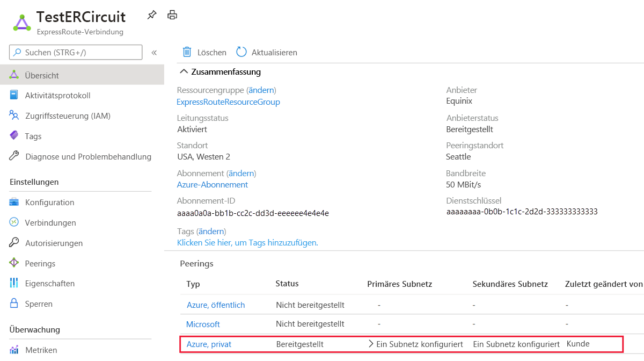The image size is (644, 361).
Task: Click the Autorisierungen key icon
Action: click(14, 243)
